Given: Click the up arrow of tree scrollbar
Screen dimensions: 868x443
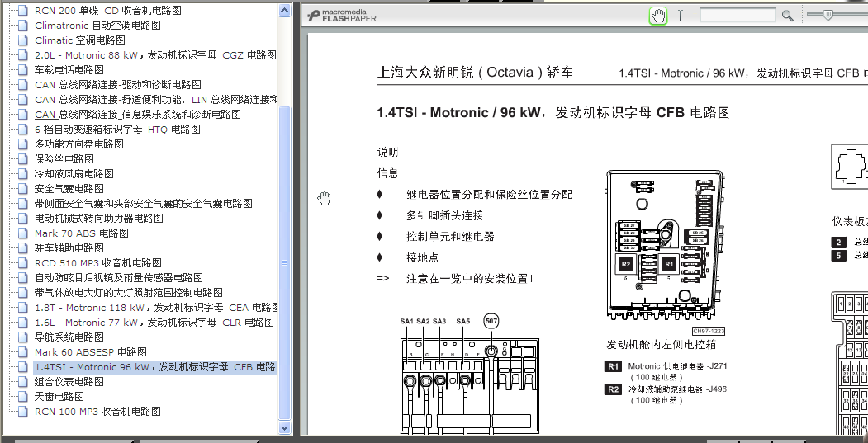Looking at the screenshot, I should [x=285, y=10].
